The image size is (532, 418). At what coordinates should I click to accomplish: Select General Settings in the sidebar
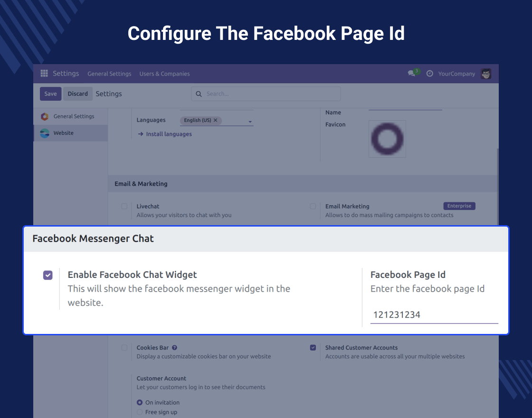pyautogui.click(x=71, y=116)
